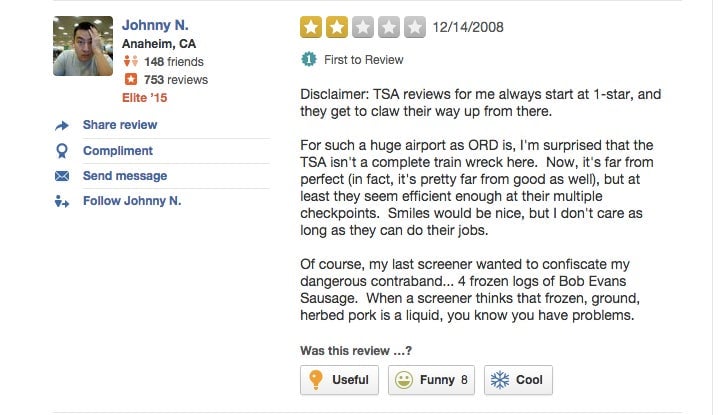Screen dimensions: 718x415
Task: Click the lightbulb icon on Useful
Action: (x=316, y=380)
